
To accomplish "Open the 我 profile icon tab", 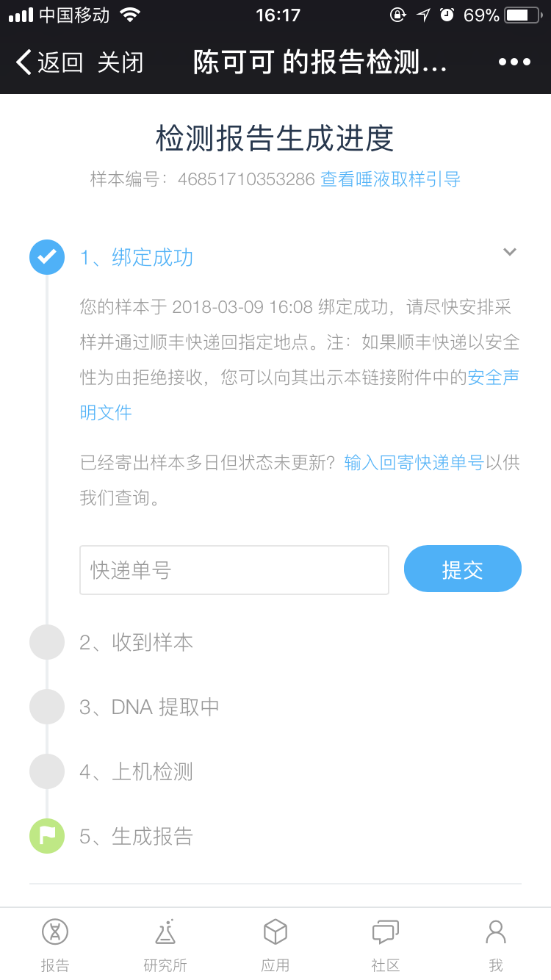I will 496,945.
